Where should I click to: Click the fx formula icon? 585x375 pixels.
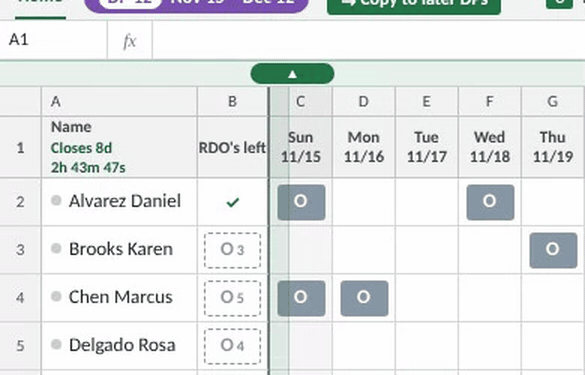(129, 40)
